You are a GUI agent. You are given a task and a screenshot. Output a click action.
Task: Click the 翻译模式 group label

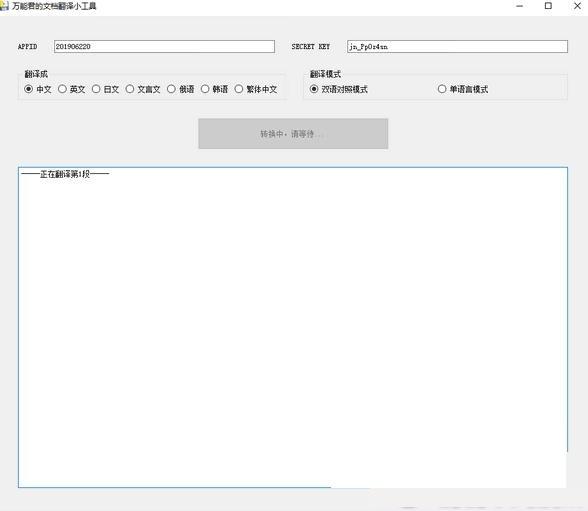click(x=325, y=74)
